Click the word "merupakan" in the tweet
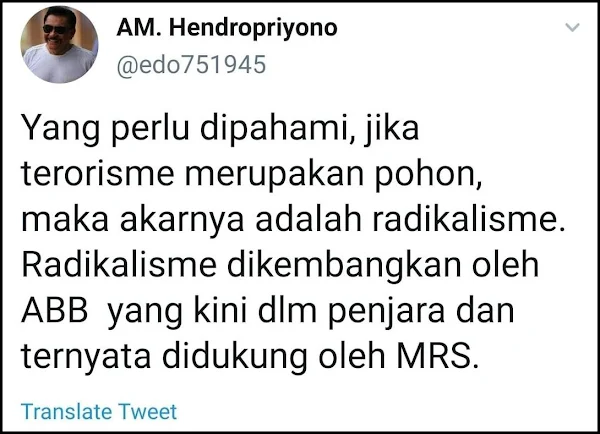 (274, 175)
